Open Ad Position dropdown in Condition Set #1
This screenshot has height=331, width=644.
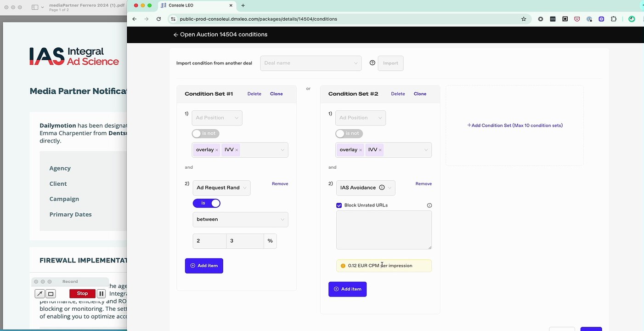click(217, 118)
